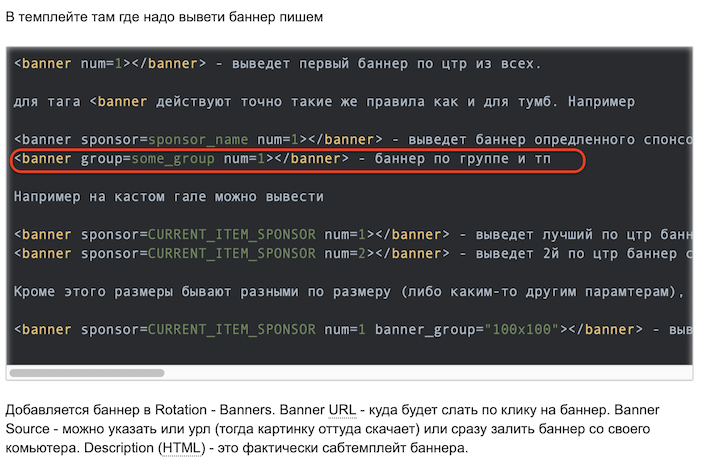The height and width of the screenshot is (475, 715).
Task: Click the dotted-underlined HTML abbreviation
Action: (182, 448)
